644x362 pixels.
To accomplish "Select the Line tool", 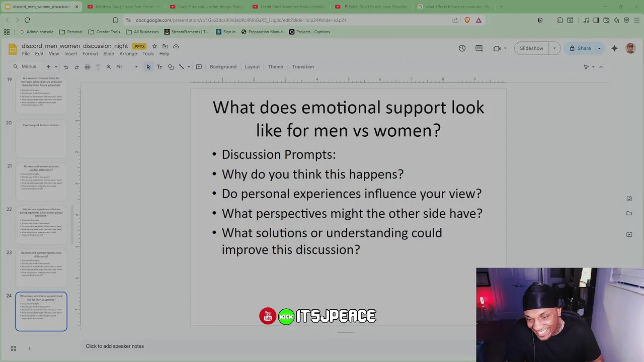I will click(182, 67).
